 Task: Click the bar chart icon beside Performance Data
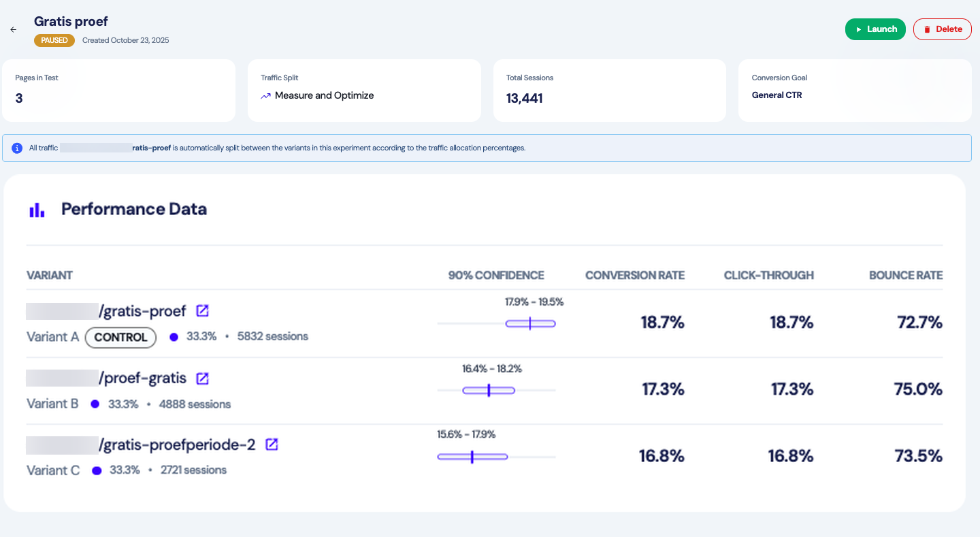click(x=37, y=210)
